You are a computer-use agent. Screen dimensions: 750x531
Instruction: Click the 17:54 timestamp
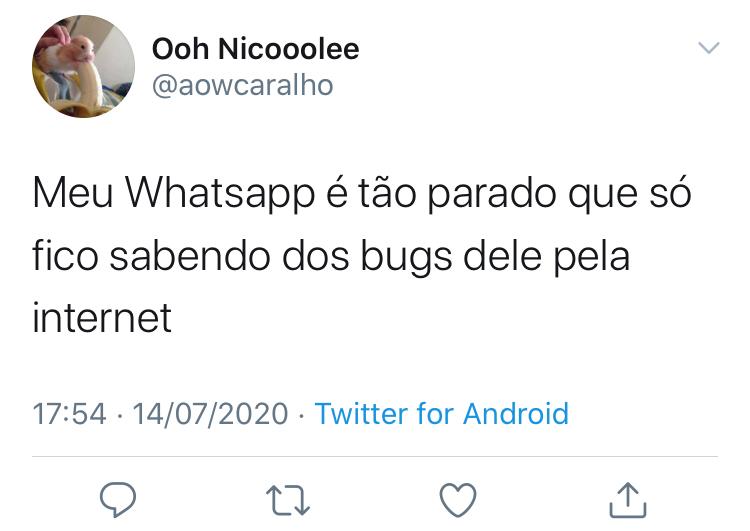pos(69,414)
